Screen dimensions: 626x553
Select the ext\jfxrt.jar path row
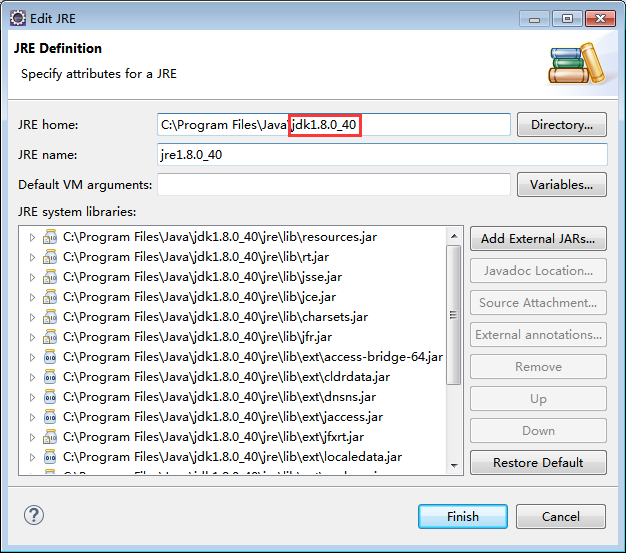click(x=214, y=436)
